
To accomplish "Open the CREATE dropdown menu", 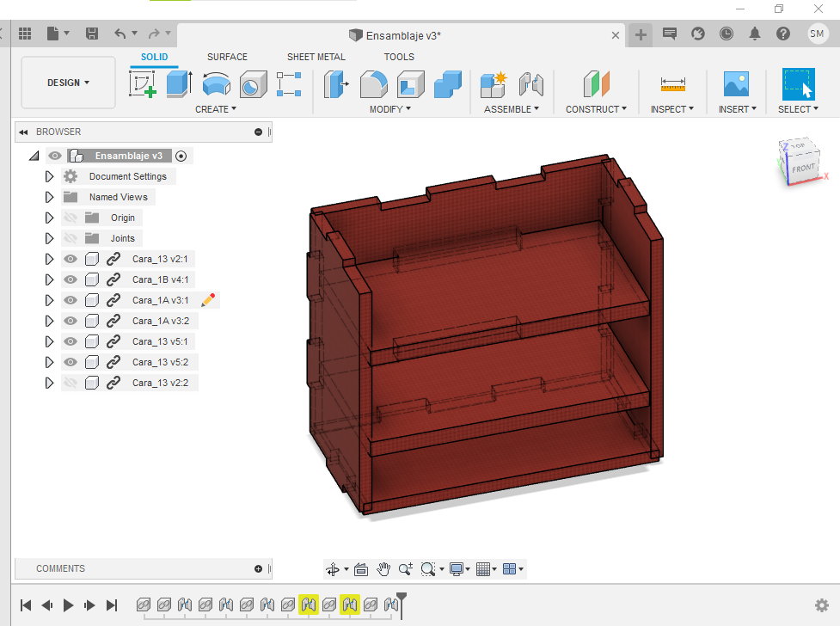I will click(x=215, y=109).
